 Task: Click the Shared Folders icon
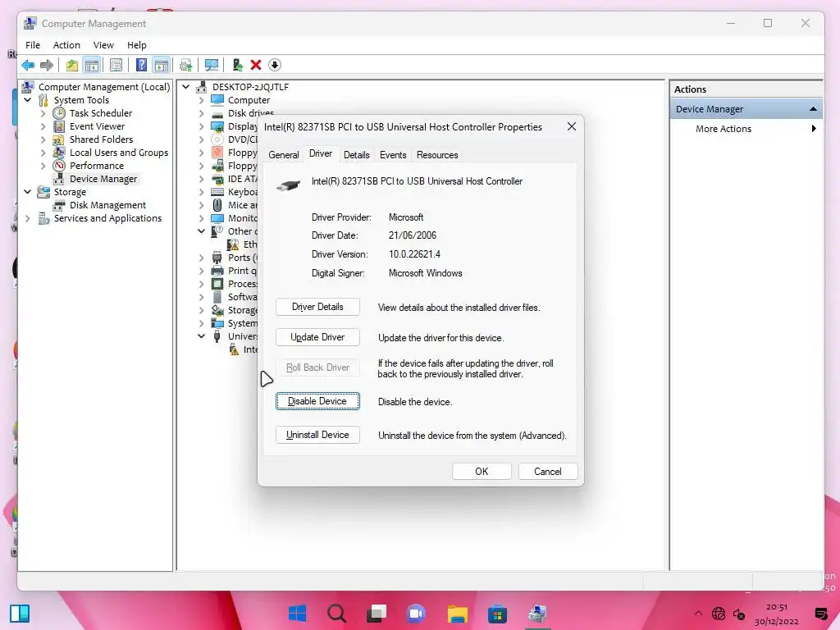point(59,139)
